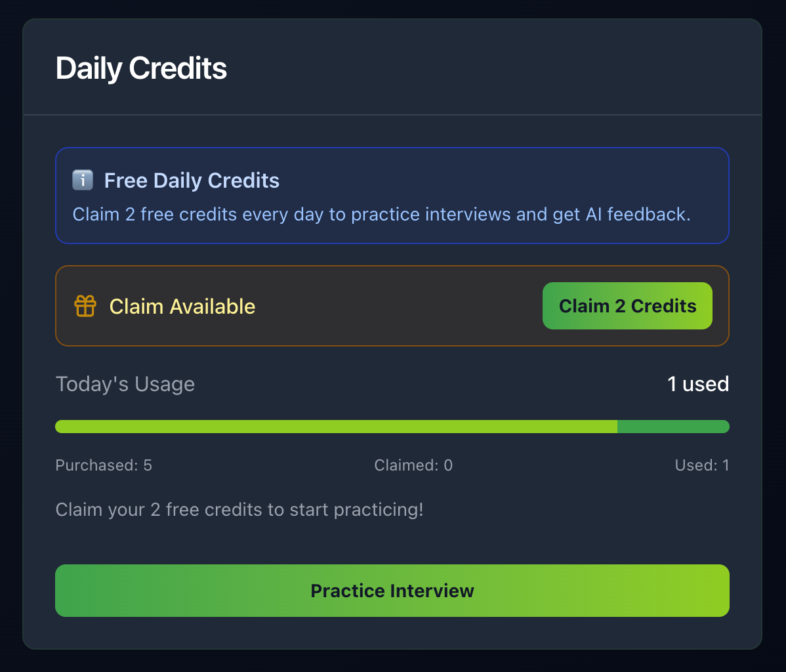Click the Today's Usage label
786x672 pixels.
125,384
